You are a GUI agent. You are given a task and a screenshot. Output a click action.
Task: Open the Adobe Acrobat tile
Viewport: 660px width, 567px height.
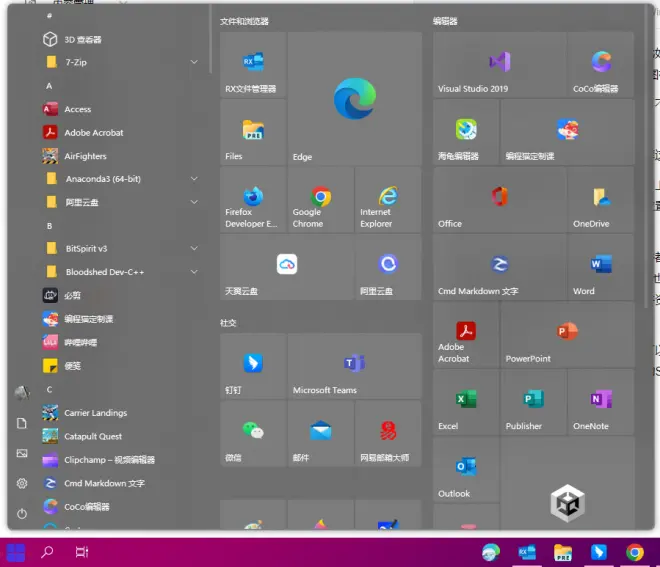pos(466,334)
